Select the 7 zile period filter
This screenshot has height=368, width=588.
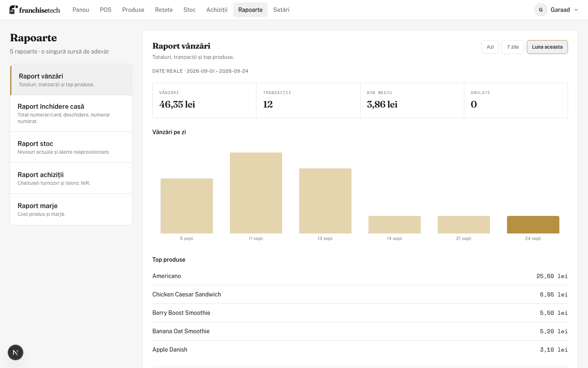point(513,47)
